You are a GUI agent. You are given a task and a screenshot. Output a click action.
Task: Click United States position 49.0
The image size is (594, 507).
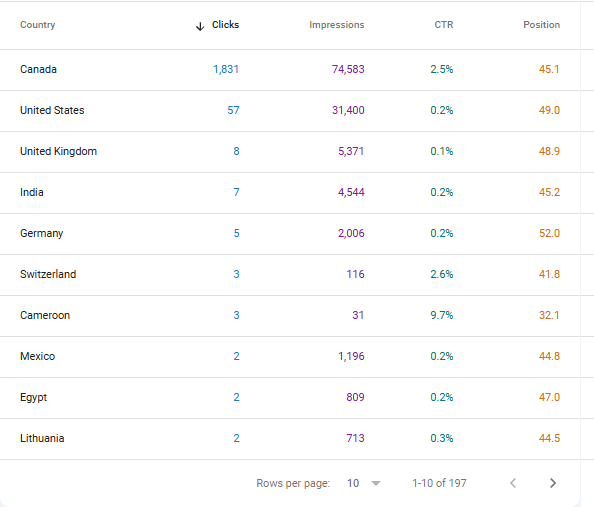coord(549,110)
